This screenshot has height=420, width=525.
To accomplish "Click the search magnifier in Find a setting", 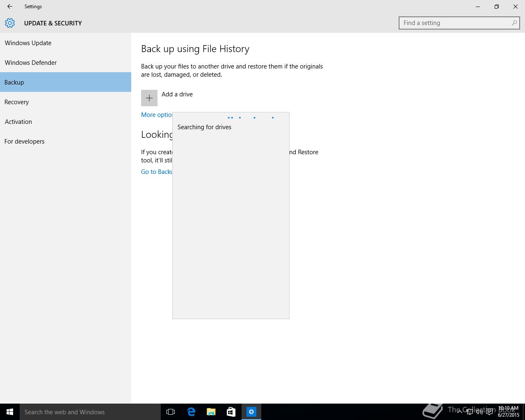I will pos(514,23).
